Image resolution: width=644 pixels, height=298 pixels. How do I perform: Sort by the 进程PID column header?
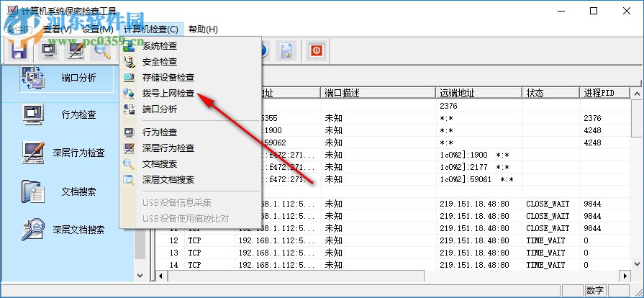pos(604,93)
